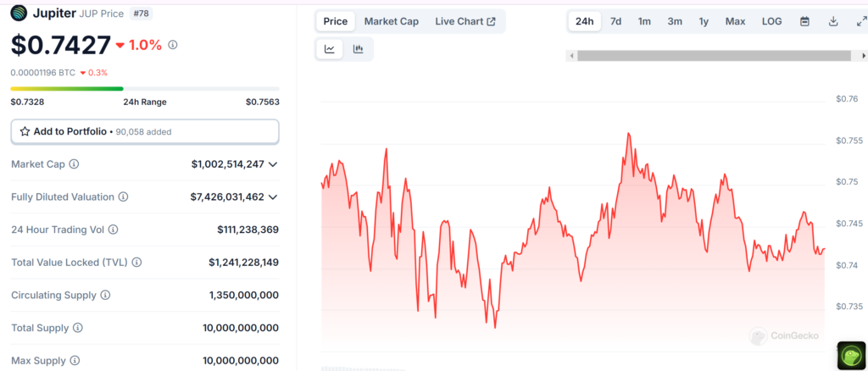Select the 7d time range

(x=615, y=21)
